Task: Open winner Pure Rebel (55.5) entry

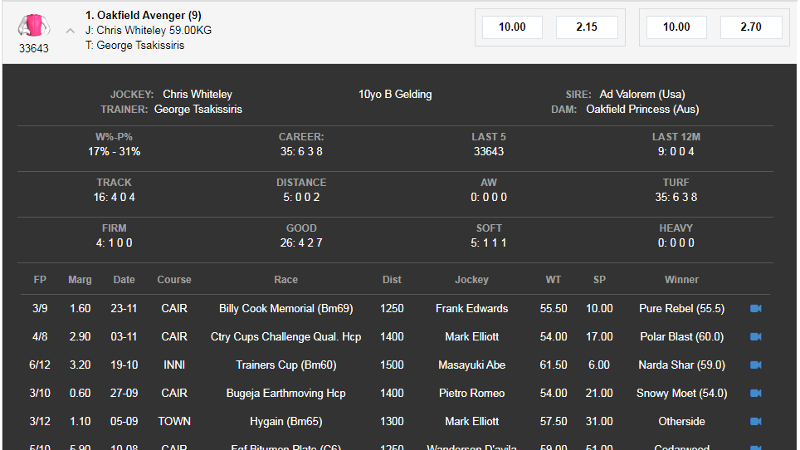Action: pos(682,308)
